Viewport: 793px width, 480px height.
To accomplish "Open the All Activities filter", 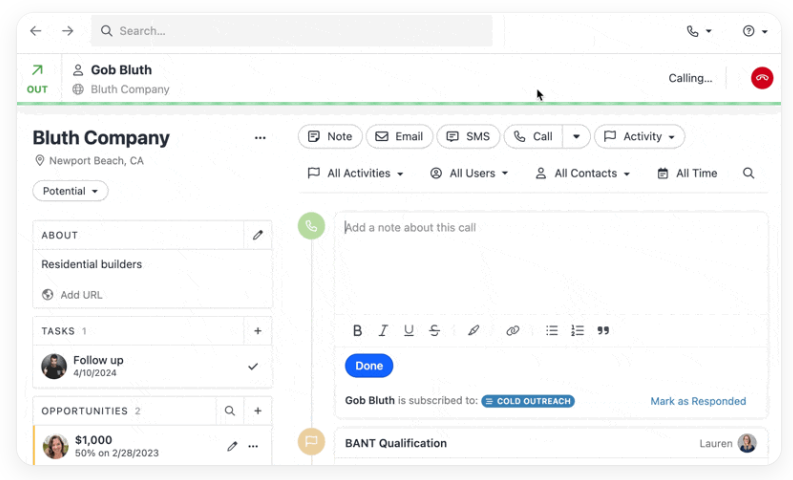I will coord(355,173).
